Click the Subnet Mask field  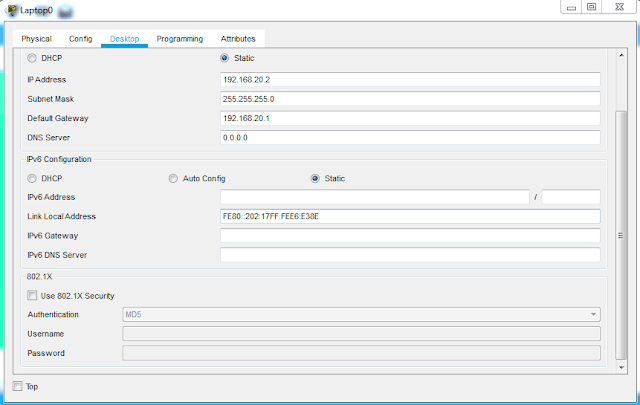[x=410, y=99]
